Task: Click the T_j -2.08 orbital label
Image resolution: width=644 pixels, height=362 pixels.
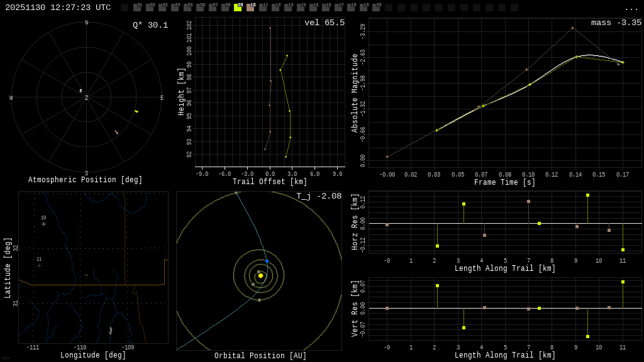Action: click(319, 196)
